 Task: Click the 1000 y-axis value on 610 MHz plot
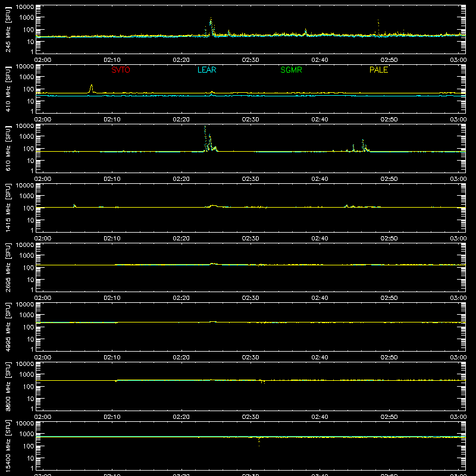(x=27, y=137)
